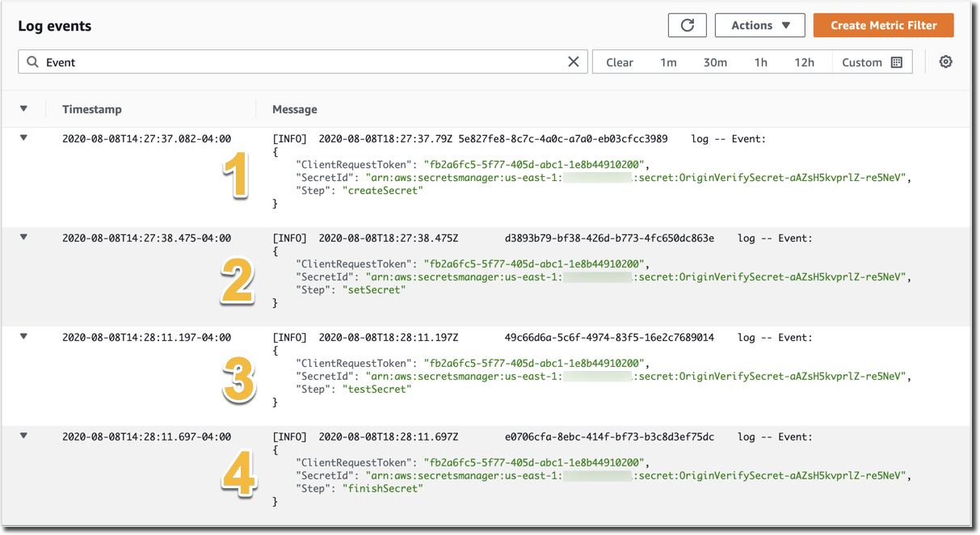Clear the search box with the X icon
980x535 pixels.
tap(574, 61)
